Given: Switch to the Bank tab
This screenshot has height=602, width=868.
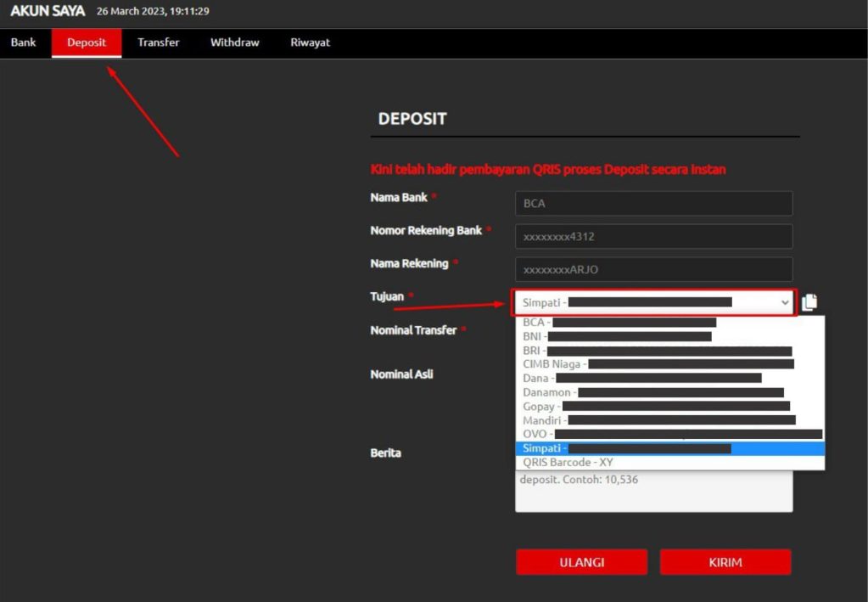Looking at the screenshot, I should (24, 42).
